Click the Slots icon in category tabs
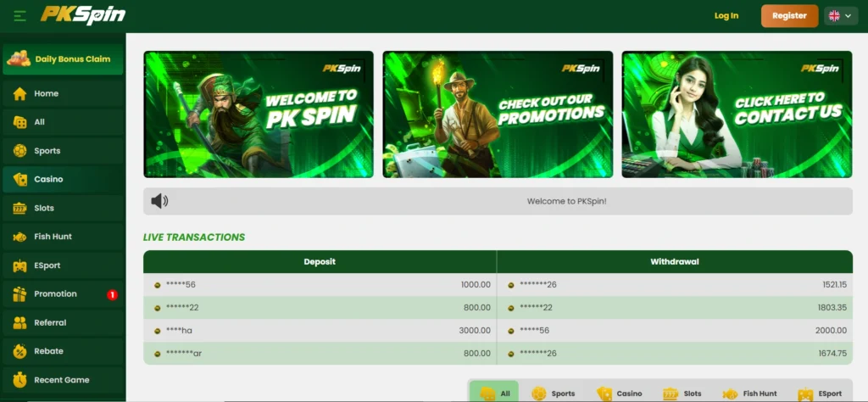 point(670,394)
